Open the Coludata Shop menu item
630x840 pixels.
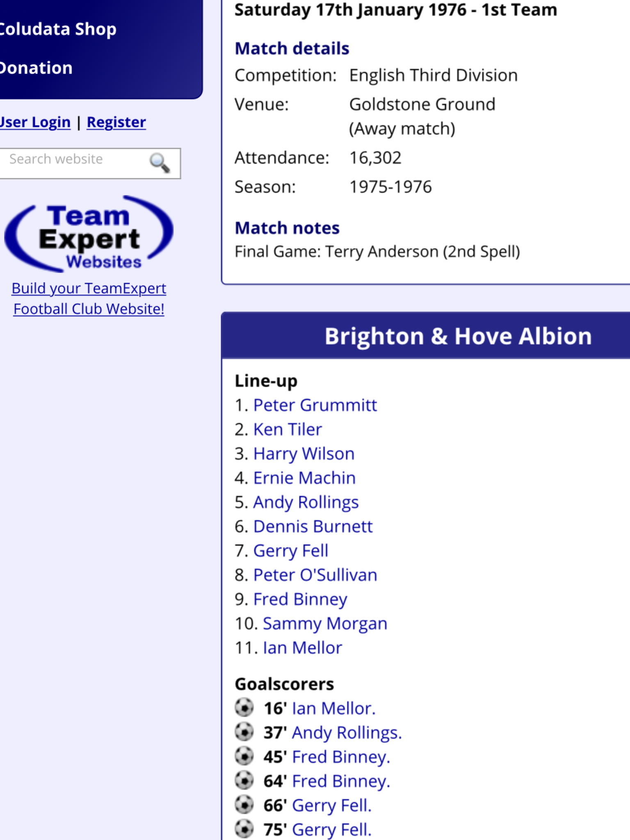[58, 29]
